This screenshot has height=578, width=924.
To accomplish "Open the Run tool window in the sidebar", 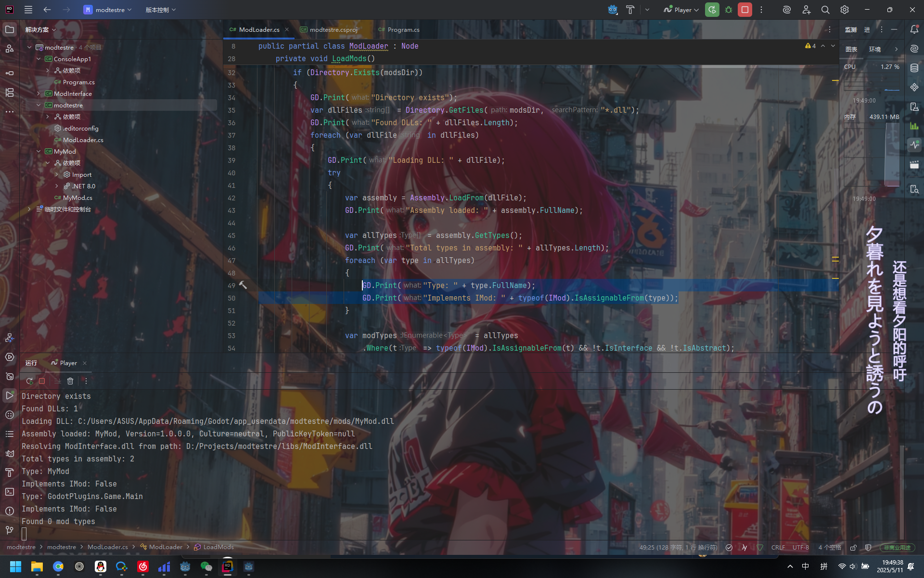I will [10, 395].
